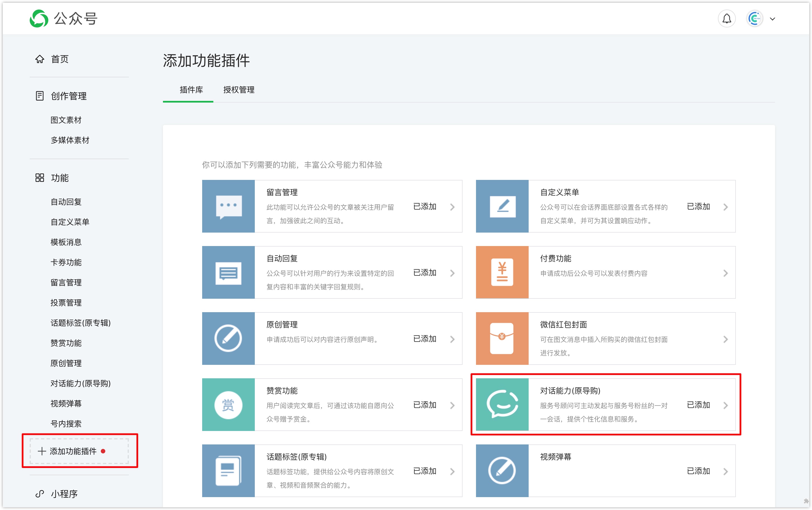Open 多媒体素材 in the sidebar
The width and height of the screenshot is (812, 510).
70,140
